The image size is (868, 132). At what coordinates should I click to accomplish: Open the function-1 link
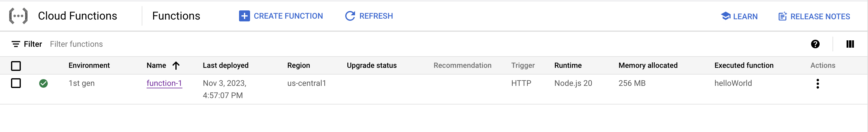tap(164, 83)
